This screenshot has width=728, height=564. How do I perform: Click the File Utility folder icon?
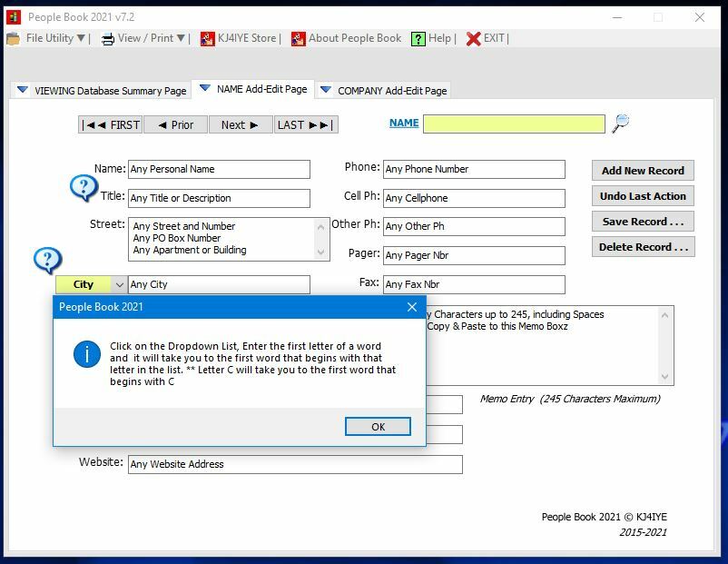(13, 38)
